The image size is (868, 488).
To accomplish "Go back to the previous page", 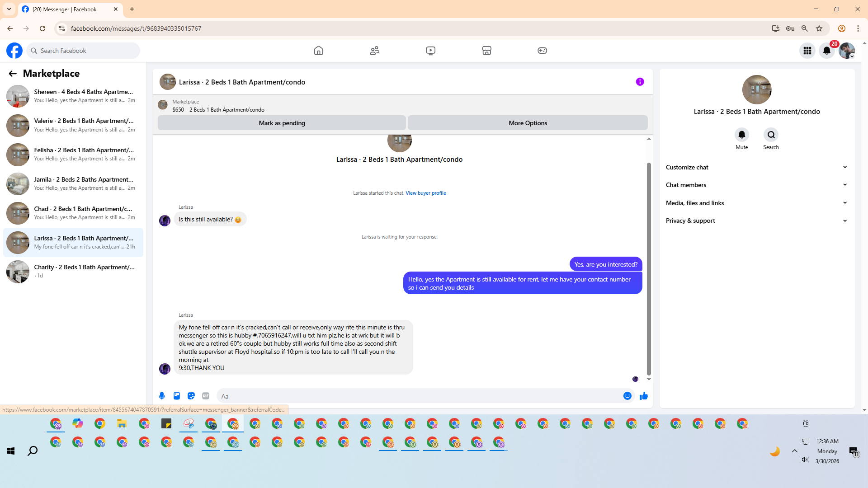I will pos(10,28).
